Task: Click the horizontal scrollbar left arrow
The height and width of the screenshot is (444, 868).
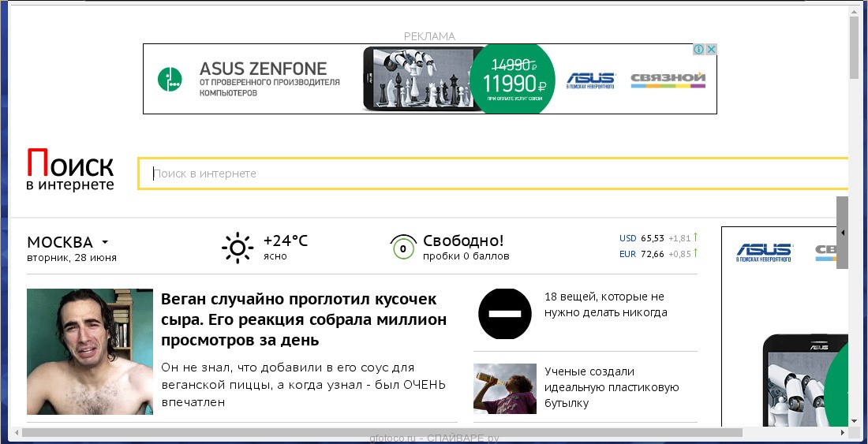Action: click(17, 432)
